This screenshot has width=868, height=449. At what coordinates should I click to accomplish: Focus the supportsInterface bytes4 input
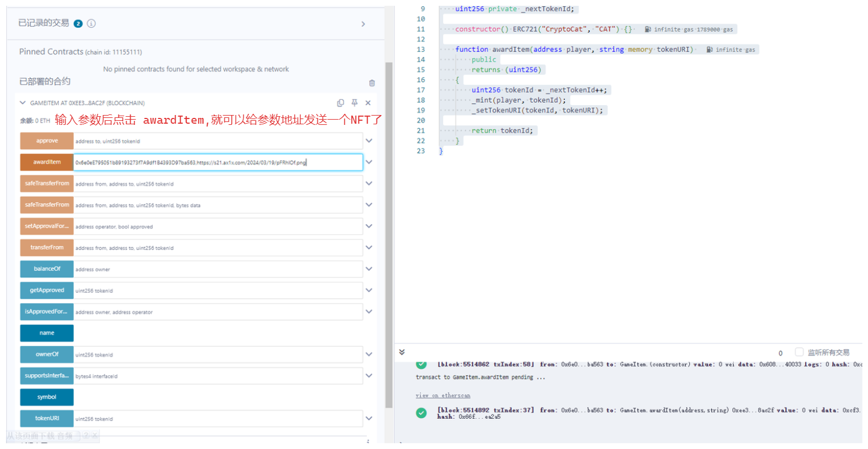tap(218, 376)
